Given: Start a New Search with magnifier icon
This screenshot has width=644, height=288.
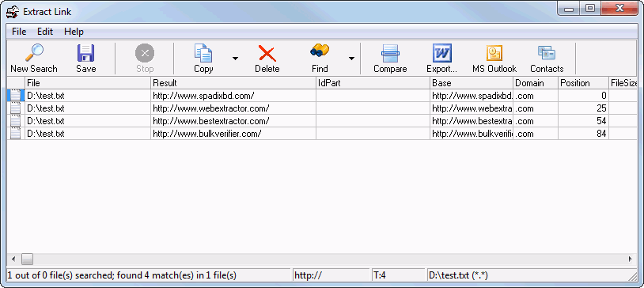Looking at the screenshot, I should (34, 58).
